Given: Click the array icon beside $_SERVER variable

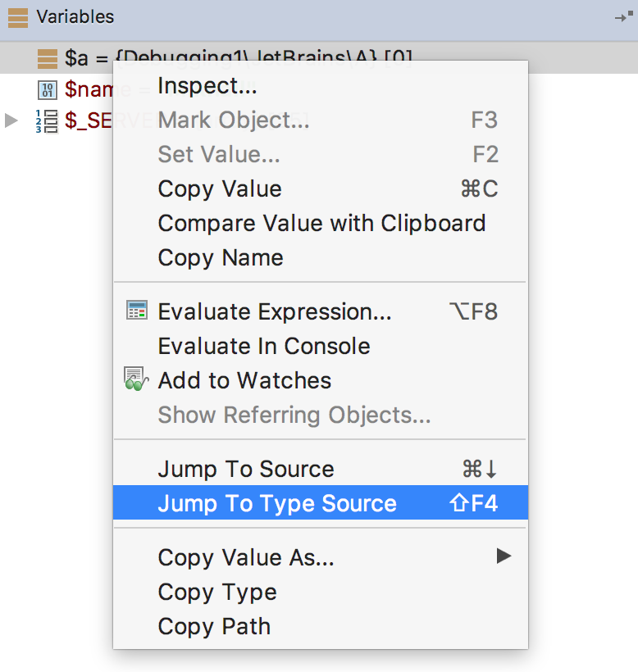Looking at the screenshot, I should [x=48, y=121].
